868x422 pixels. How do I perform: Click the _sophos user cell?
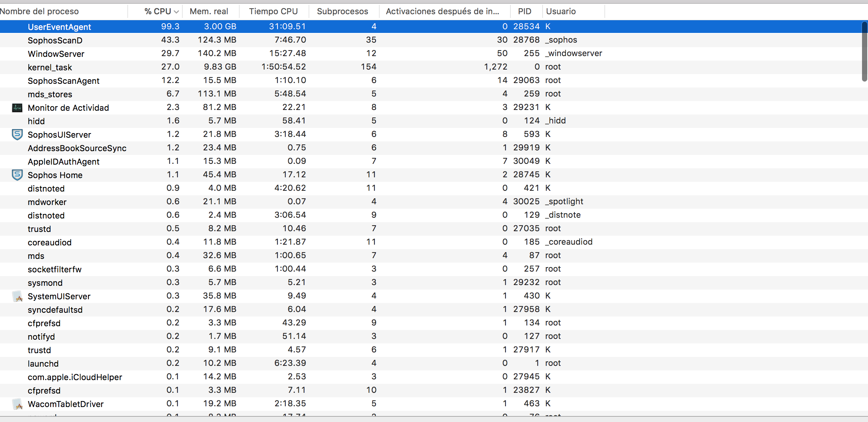point(561,40)
